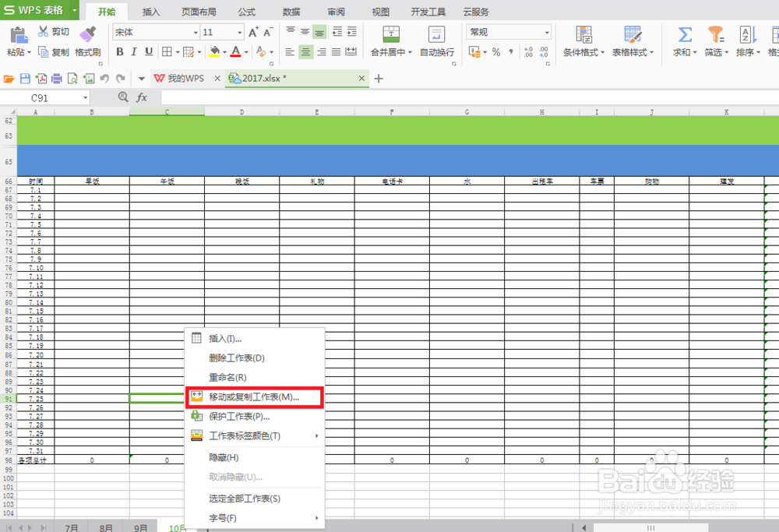Viewport: 779px width, 532px height.
Task: Switch to the 7月 sheet tab
Action: click(72, 527)
